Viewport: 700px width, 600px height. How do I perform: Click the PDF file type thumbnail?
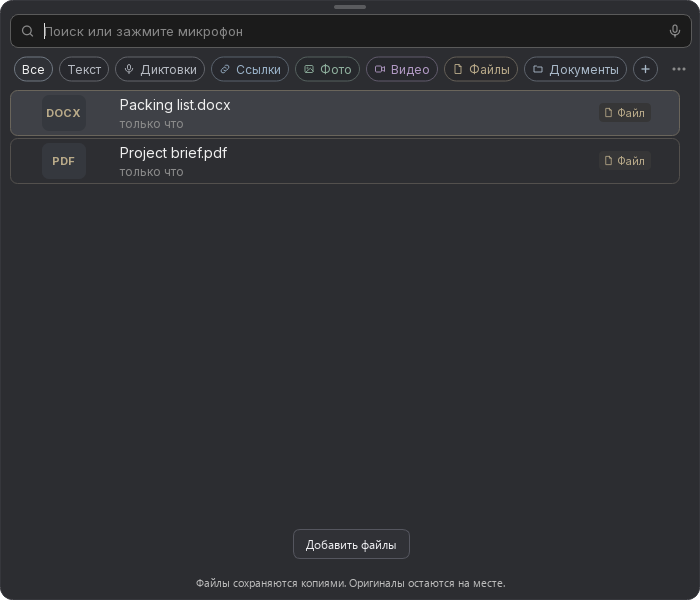[64, 161]
